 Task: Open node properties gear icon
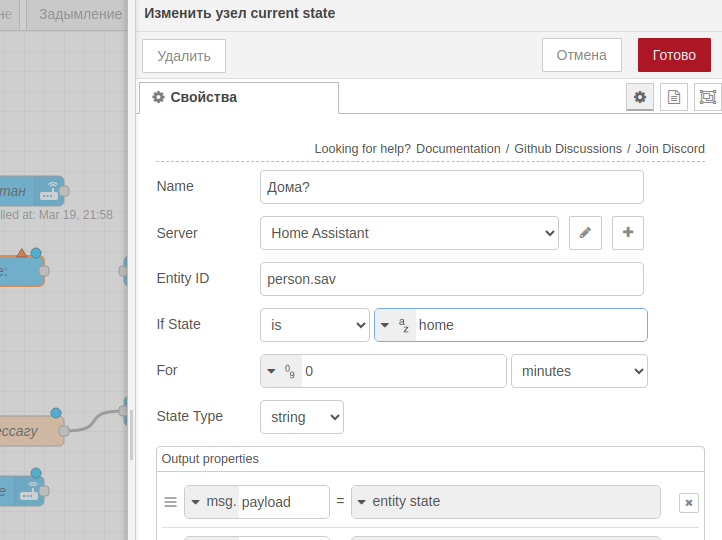[640, 97]
